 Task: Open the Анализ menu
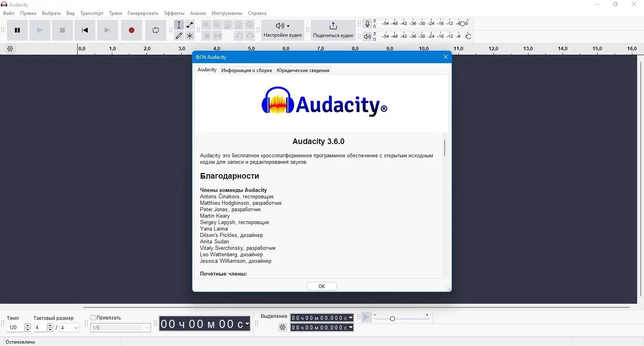198,13
